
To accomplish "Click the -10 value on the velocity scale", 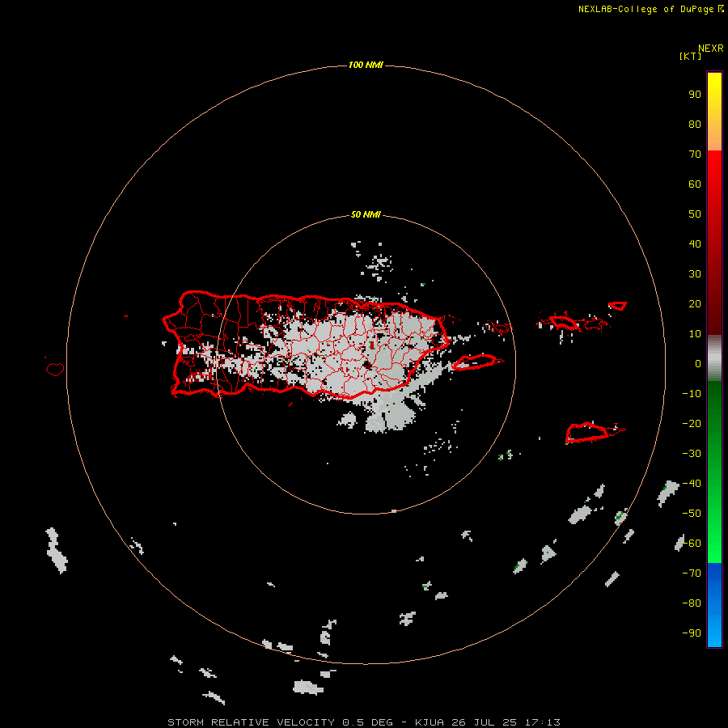I will [x=692, y=394].
